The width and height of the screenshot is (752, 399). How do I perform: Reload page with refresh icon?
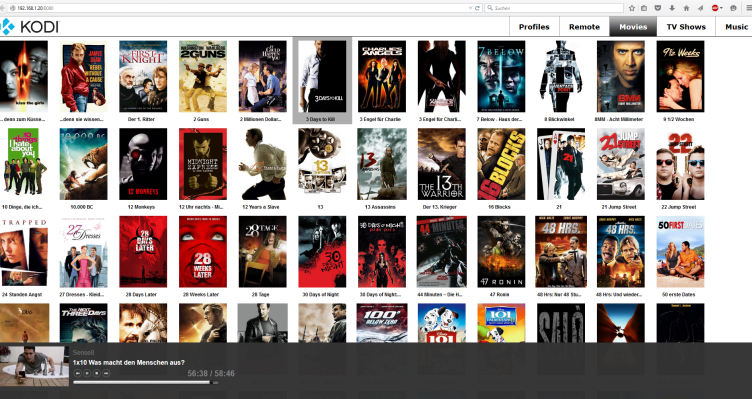click(477, 8)
